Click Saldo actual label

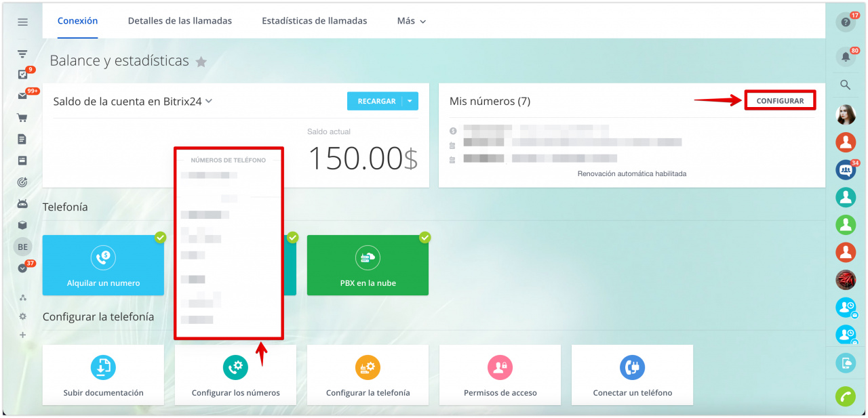pyautogui.click(x=329, y=131)
